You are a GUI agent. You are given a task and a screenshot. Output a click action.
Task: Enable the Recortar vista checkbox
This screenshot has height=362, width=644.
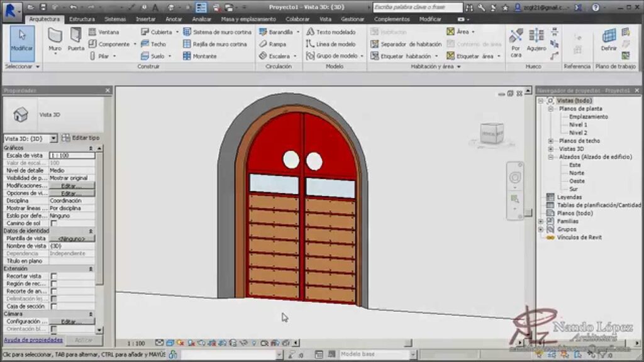coord(53,276)
